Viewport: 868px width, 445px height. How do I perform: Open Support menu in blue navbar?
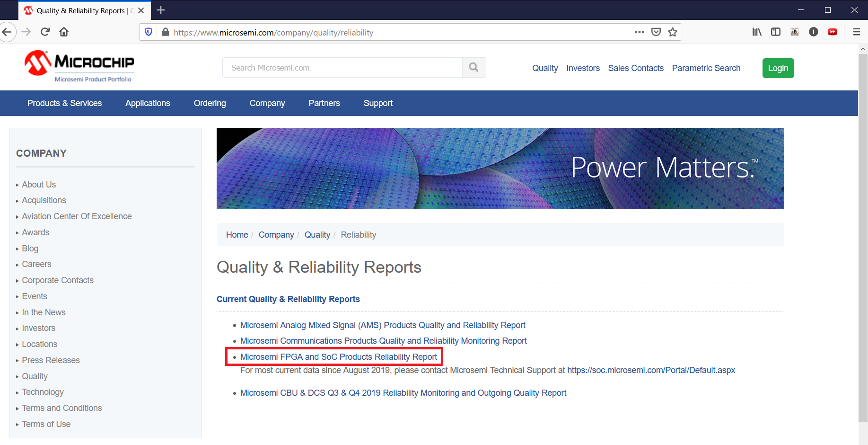[x=378, y=103]
